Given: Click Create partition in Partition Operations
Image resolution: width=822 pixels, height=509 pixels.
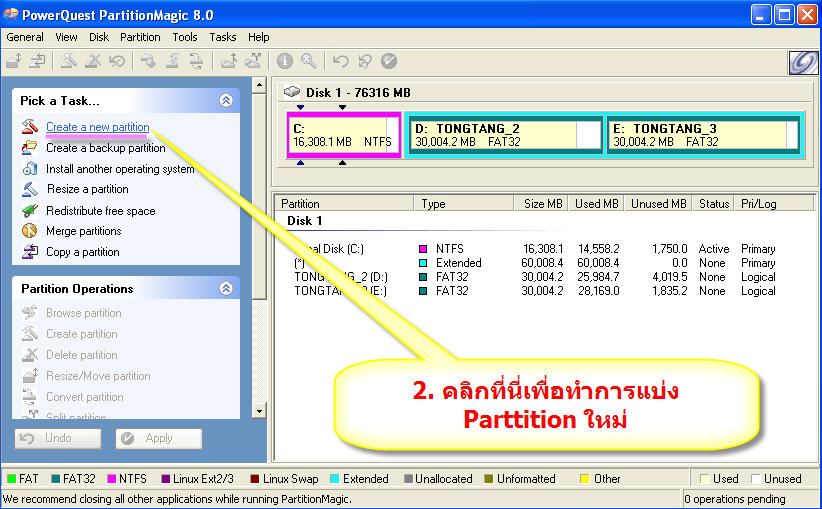Looking at the screenshot, I should pyautogui.click(x=81, y=334).
